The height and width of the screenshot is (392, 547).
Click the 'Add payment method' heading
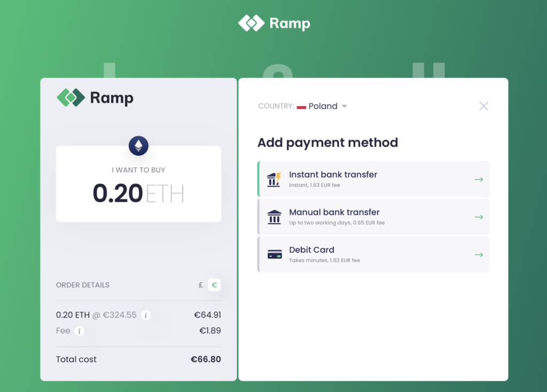coord(327,143)
